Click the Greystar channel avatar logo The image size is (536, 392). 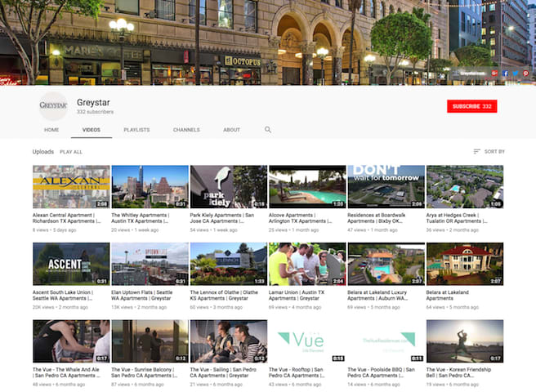(x=53, y=105)
